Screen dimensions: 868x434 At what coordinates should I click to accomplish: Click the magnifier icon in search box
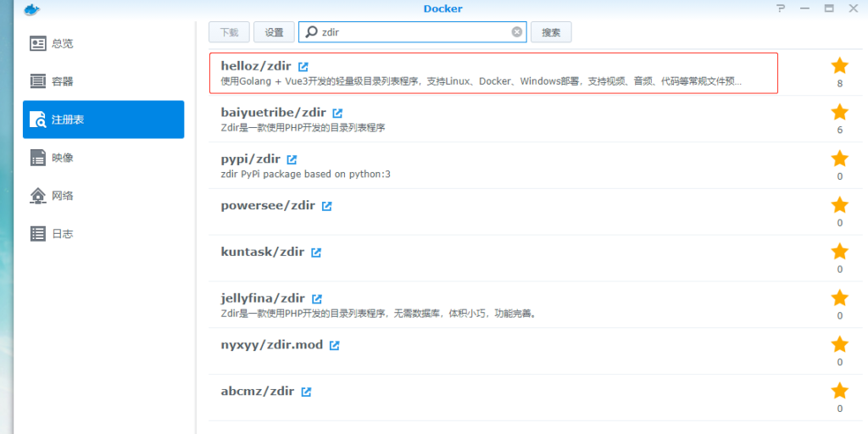(312, 32)
